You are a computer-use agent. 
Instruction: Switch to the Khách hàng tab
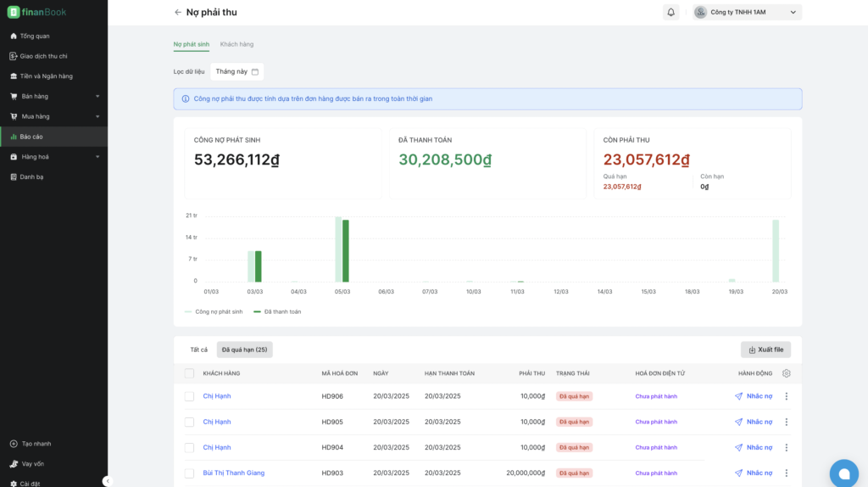tap(237, 44)
